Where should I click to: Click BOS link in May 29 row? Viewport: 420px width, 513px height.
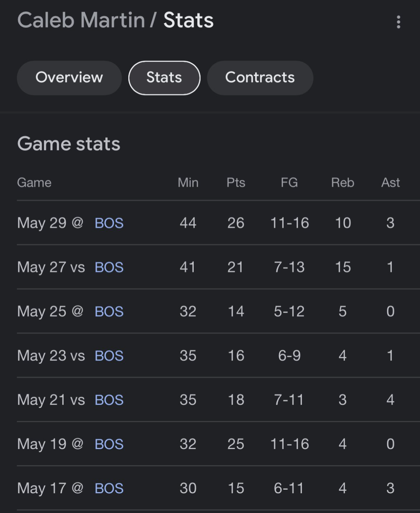tap(109, 223)
